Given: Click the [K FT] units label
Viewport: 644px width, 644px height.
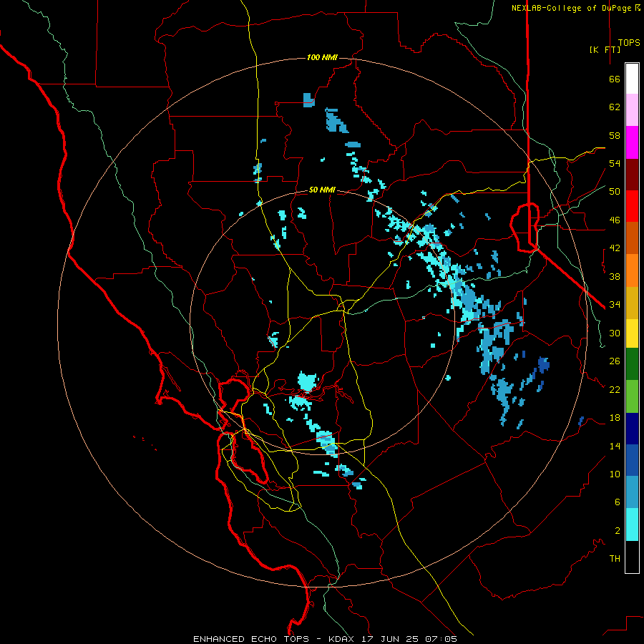Looking at the screenshot, I should [605, 49].
